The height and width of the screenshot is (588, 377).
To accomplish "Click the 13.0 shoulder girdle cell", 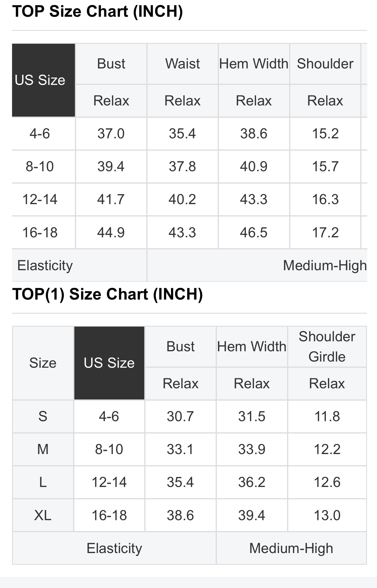I will coord(327,515).
